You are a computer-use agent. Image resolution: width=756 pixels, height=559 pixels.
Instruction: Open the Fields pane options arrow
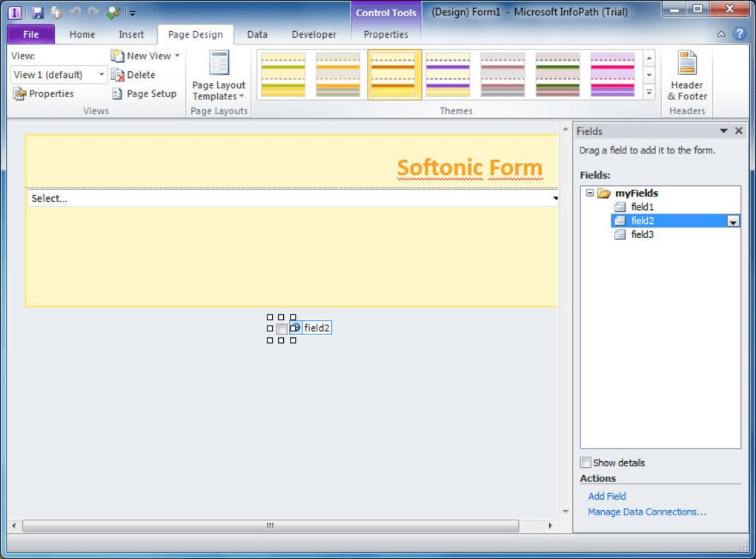723,130
